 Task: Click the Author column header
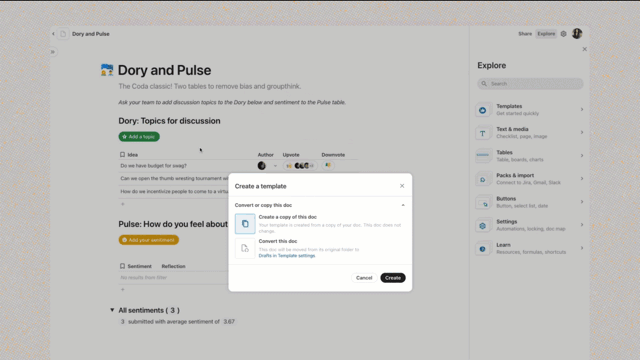[265, 155]
